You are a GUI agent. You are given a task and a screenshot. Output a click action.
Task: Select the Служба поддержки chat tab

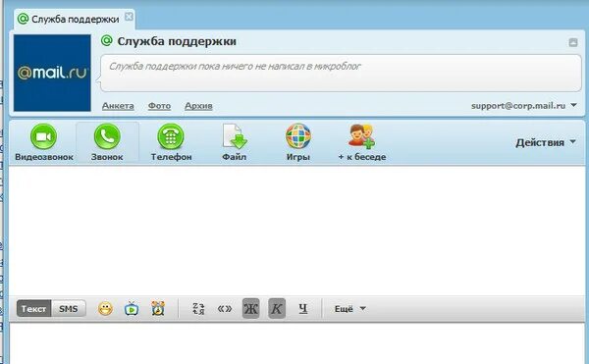(x=75, y=19)
